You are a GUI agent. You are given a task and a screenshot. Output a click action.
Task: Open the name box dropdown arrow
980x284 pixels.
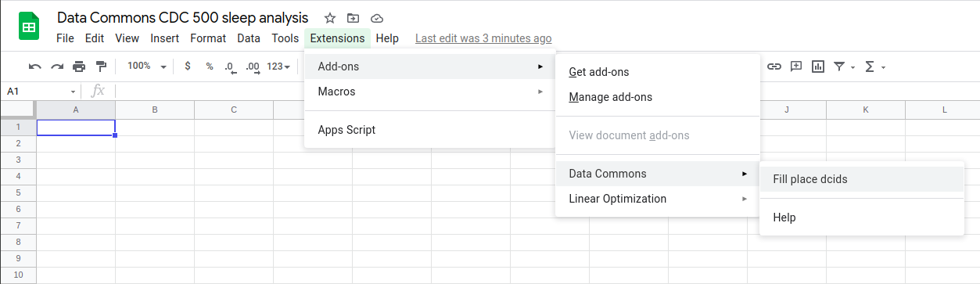point(74,92)
